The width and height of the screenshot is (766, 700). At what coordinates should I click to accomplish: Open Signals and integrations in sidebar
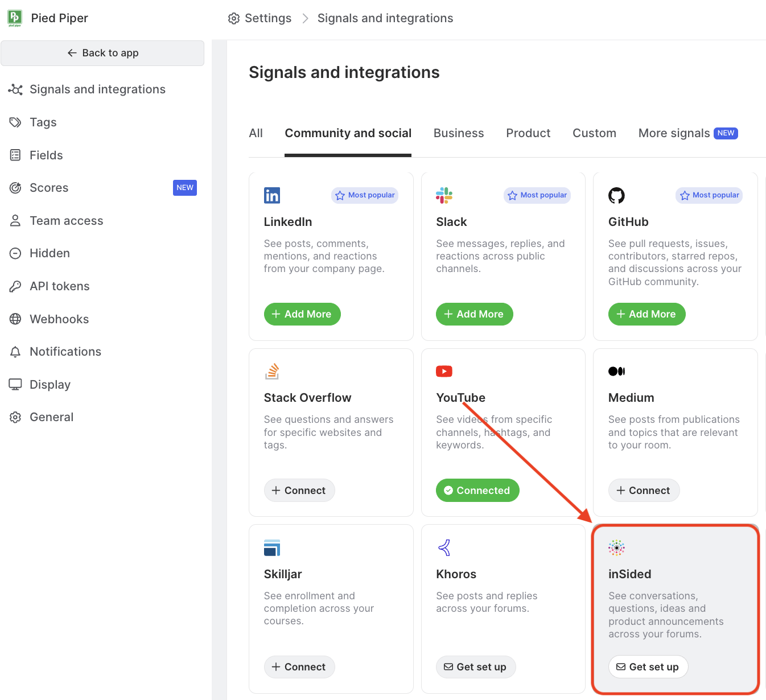coord(97,89)
